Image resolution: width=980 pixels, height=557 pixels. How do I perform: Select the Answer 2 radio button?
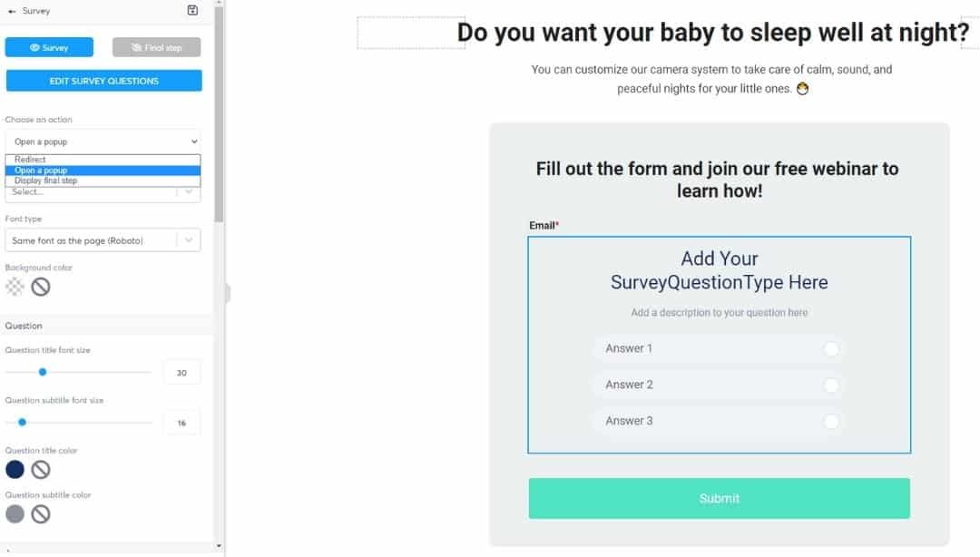[833, 385]
